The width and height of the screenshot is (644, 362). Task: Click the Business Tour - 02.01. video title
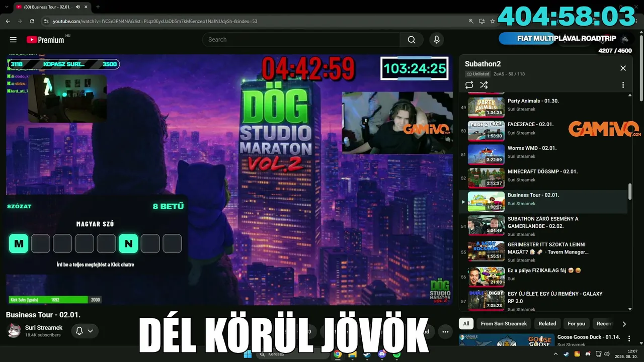tap(43, 315)
